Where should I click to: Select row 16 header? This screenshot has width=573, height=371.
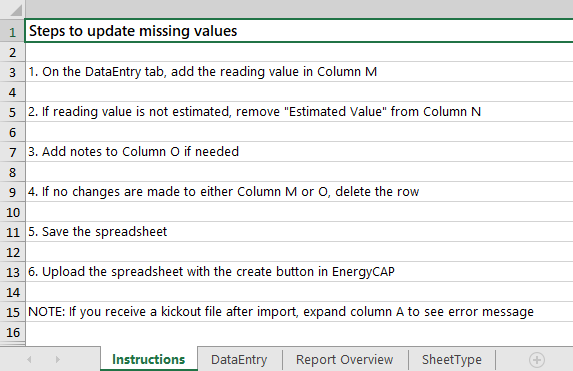tap(12, 332)
